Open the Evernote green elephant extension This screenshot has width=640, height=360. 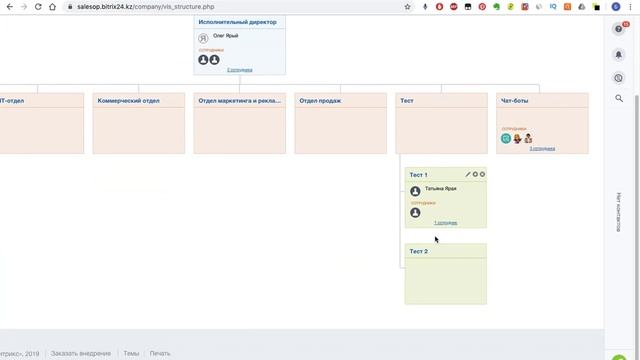pos(496,7)
